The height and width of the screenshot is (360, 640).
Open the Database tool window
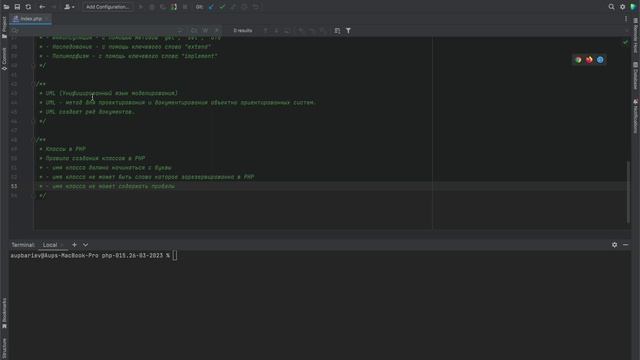point(636,76)
